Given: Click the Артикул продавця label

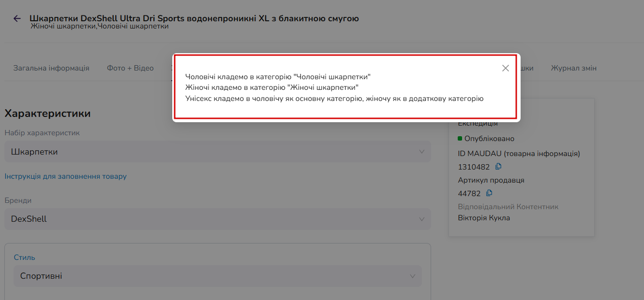Looking at the screenshot, I should click(491, 180).
